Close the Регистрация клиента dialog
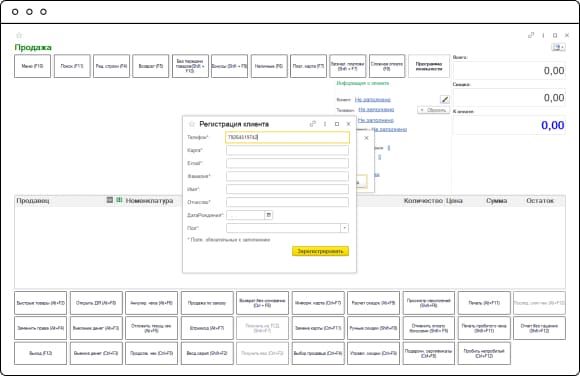580x376 pixels. tap(348, 124)
